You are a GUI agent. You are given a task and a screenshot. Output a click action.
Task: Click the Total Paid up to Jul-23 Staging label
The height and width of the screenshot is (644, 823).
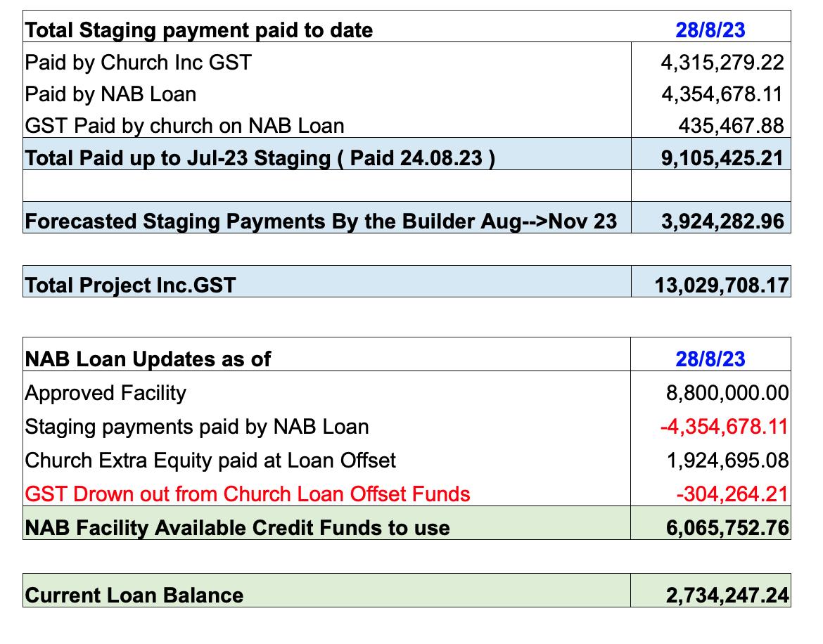coord(260,158)
